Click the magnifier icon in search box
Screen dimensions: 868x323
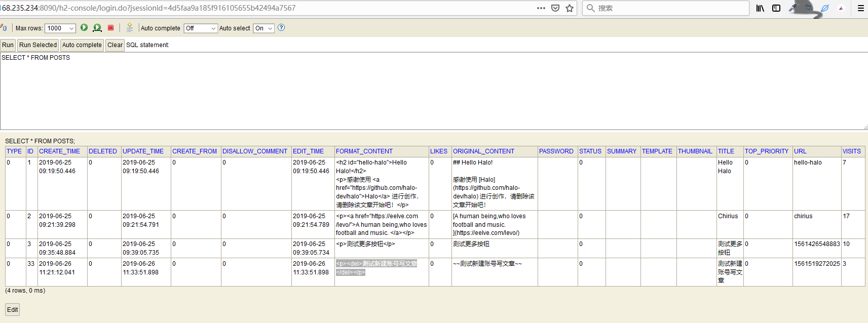[590, 8]
